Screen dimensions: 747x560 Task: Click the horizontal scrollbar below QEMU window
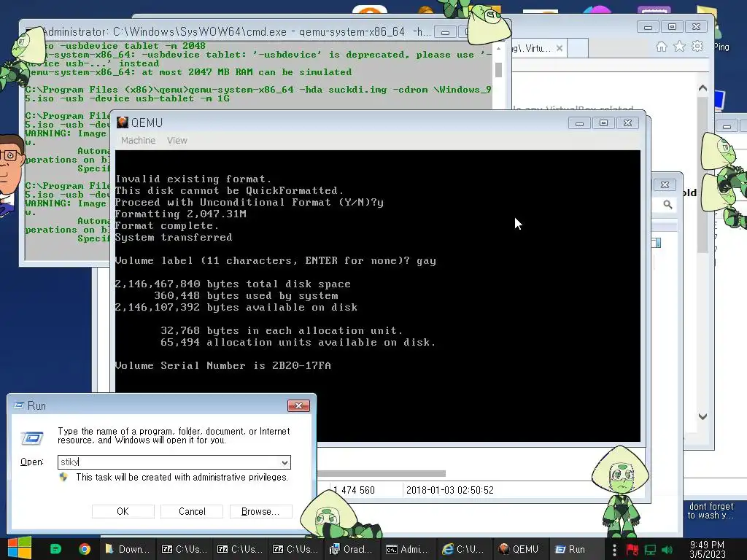click(x=382, y=473)
